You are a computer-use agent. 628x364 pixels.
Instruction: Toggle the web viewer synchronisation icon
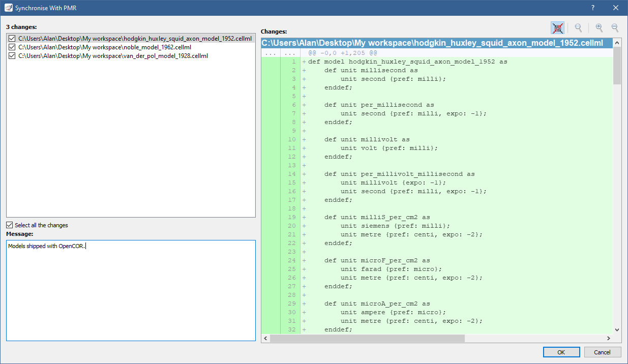(557, 28)
